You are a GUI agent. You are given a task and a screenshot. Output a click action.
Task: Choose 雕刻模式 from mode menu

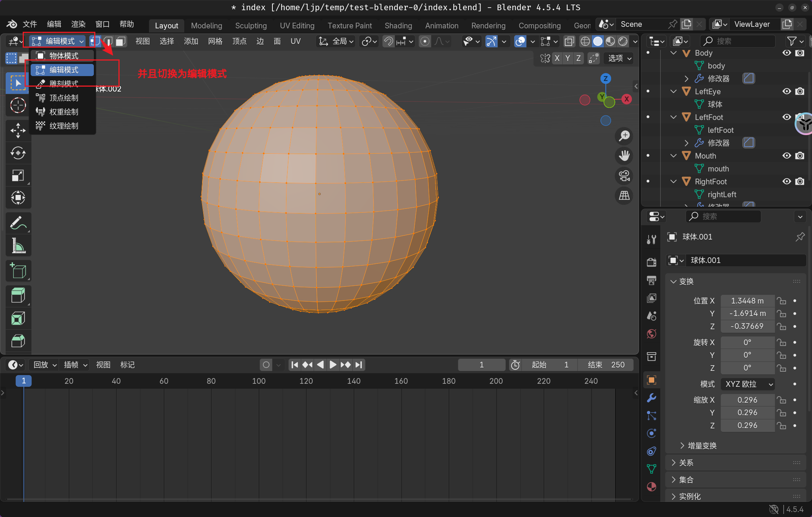[x=64, y=84]
